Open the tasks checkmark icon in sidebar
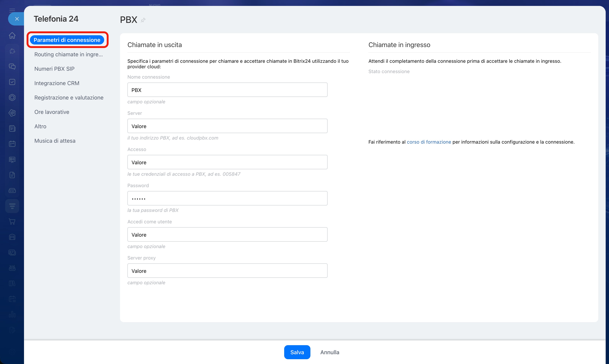 [12, 82]
